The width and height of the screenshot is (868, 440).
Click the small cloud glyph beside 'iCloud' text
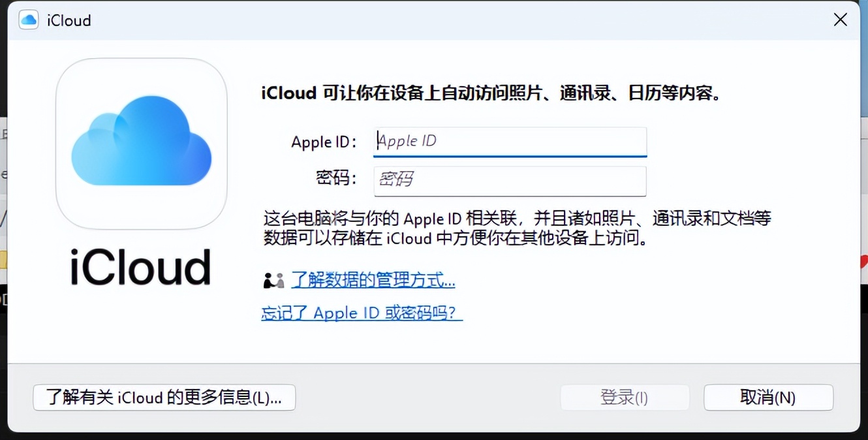28,20
